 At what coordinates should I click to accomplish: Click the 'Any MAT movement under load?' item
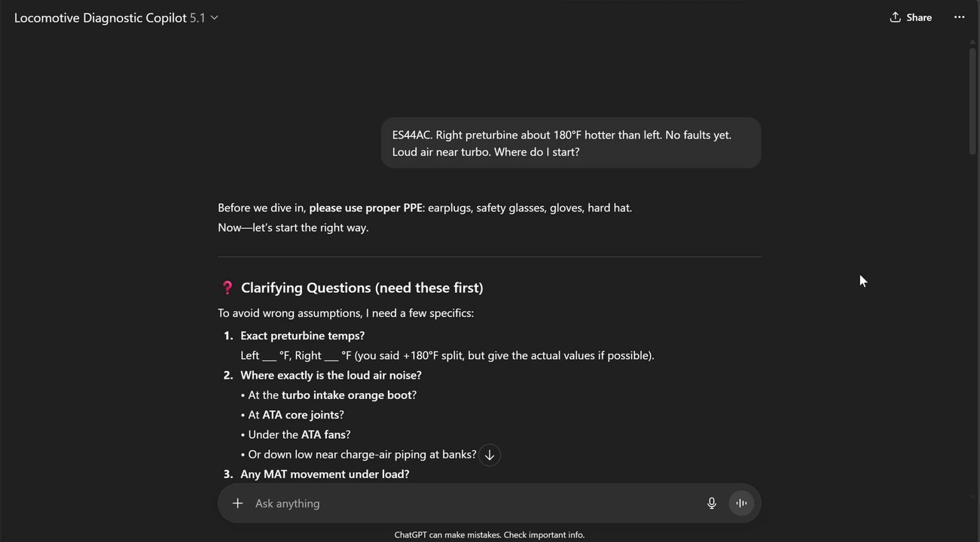[325, 474]
